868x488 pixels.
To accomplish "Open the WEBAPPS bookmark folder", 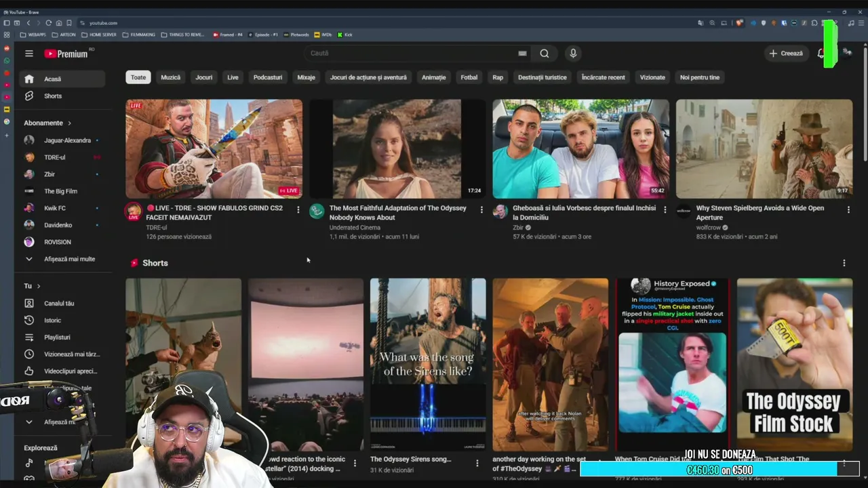I will click(x=33, y=35).
